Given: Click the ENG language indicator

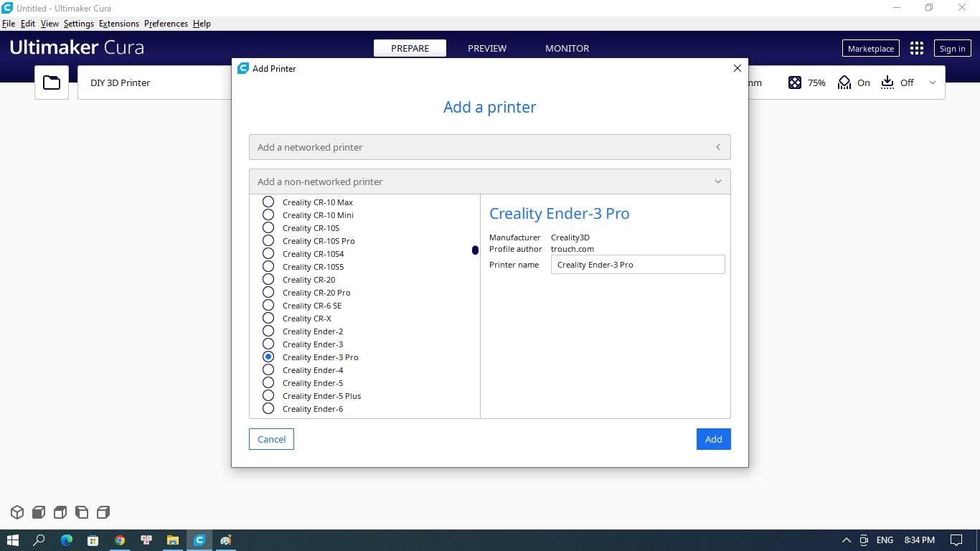Looking at the screenshot, I should pyautogui.click(x=885, y=540).
